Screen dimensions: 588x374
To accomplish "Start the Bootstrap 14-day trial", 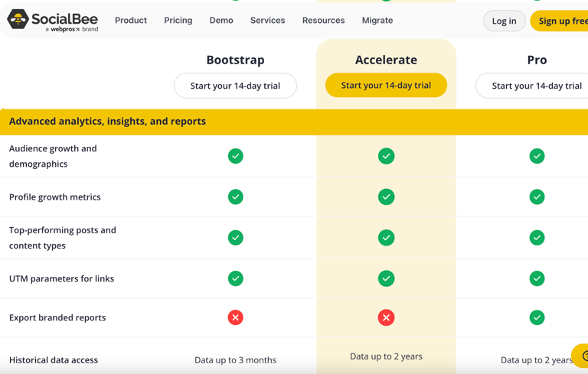I will point(235,86).
